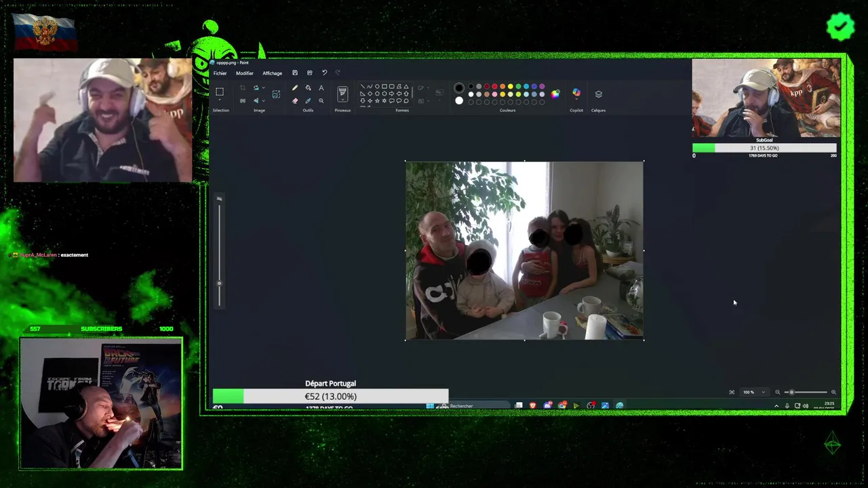
Task: Click the family photo on the canvas
Action: click(524, 250)
